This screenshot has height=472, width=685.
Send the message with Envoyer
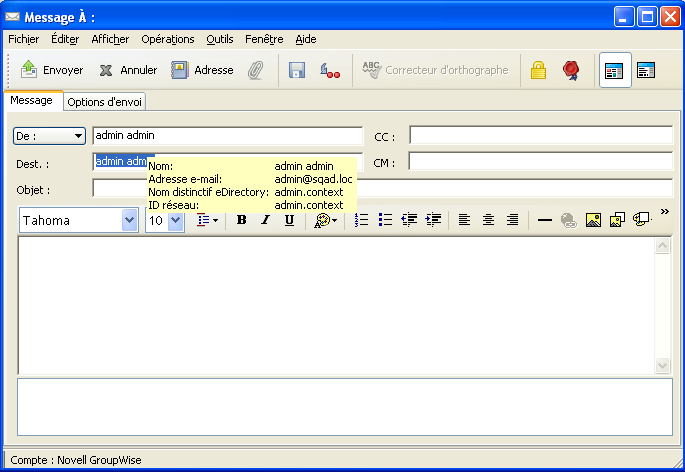tap(52, 70)
